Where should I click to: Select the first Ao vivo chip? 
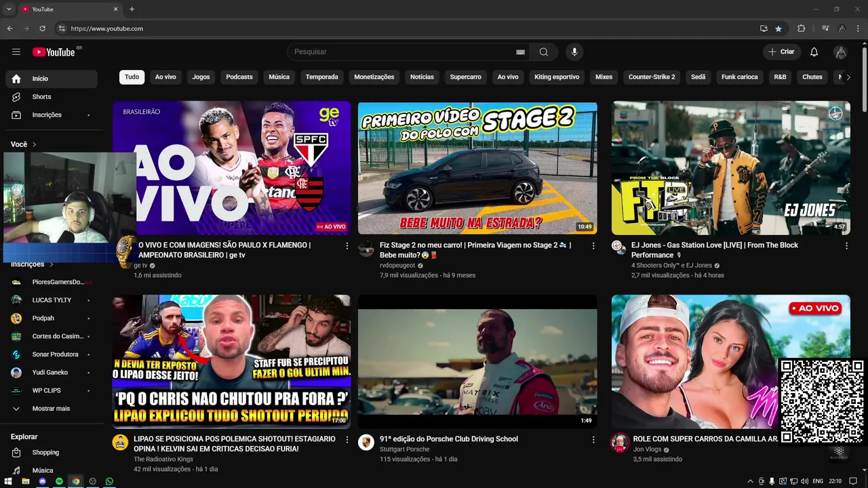[x=165, y=77]
